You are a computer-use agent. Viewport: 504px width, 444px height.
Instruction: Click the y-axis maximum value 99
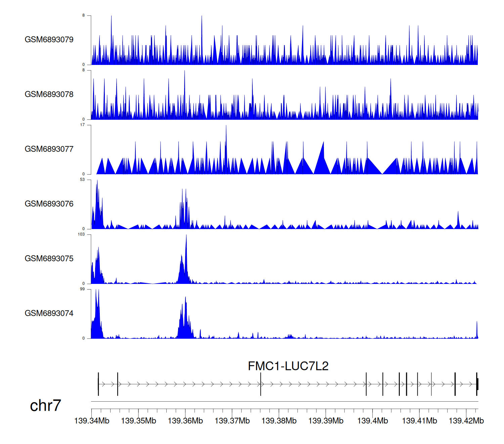(82, 289)
